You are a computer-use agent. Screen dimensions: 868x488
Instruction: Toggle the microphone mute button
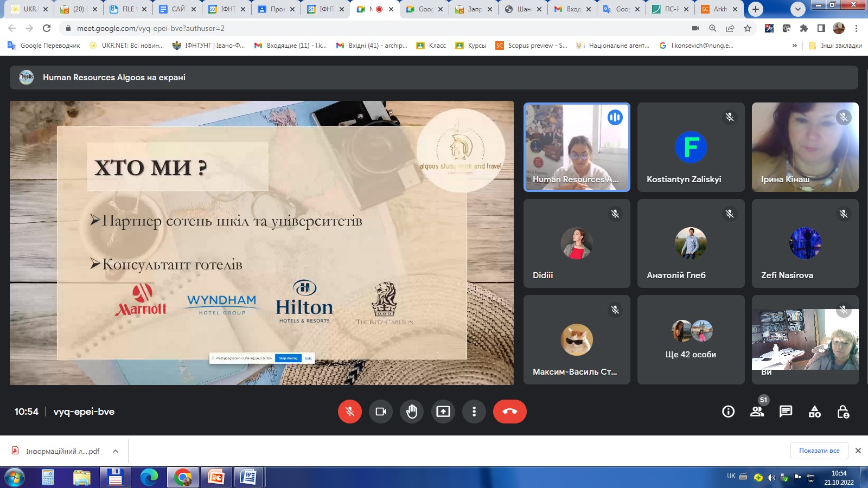[x=350, y=412]
